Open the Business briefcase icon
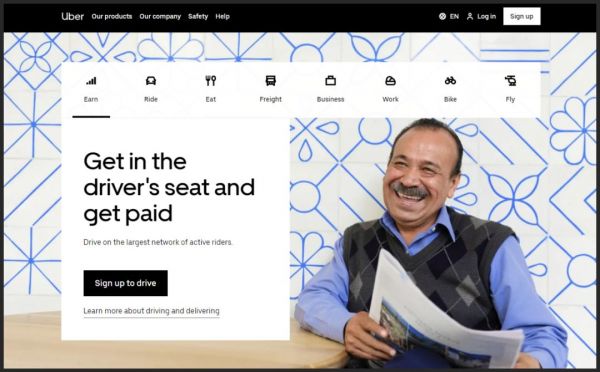Image resolution: width=600 pixels, height=372 pixels. (331, 81)
